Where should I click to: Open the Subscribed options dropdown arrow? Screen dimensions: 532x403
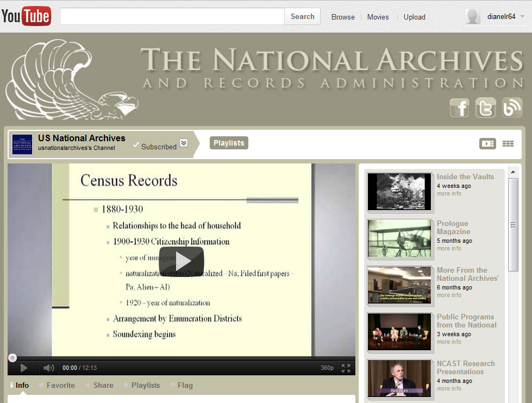click(x=183, y=143)
